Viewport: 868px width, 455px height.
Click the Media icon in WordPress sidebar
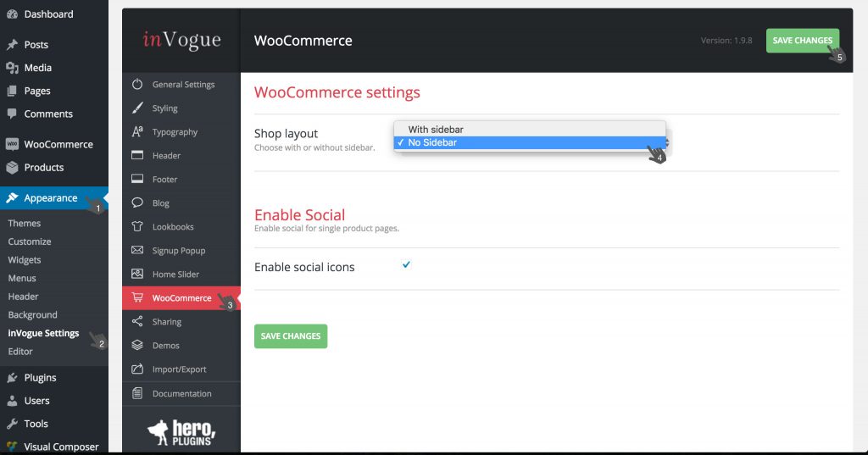pyautogui.click(x=12, y=68)
